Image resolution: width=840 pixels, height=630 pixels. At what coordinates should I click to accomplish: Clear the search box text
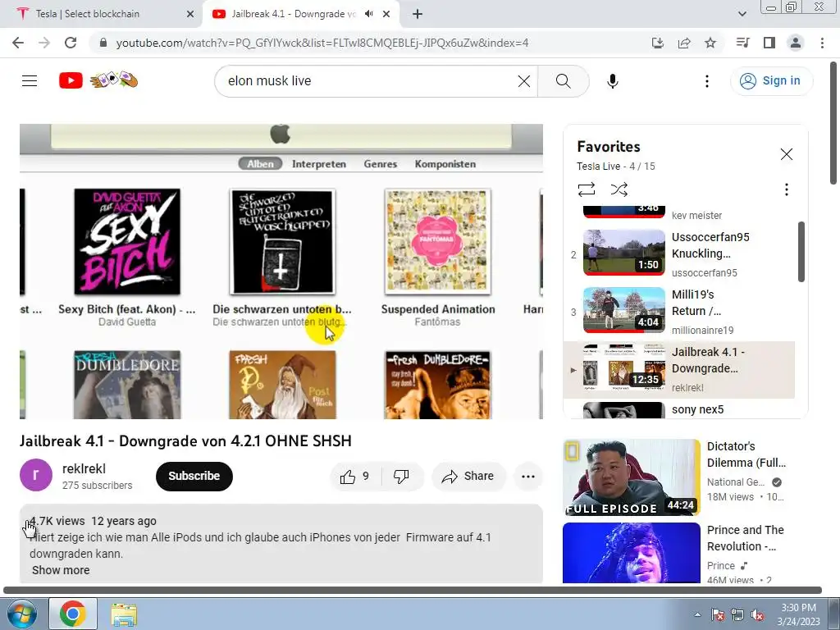524,81
